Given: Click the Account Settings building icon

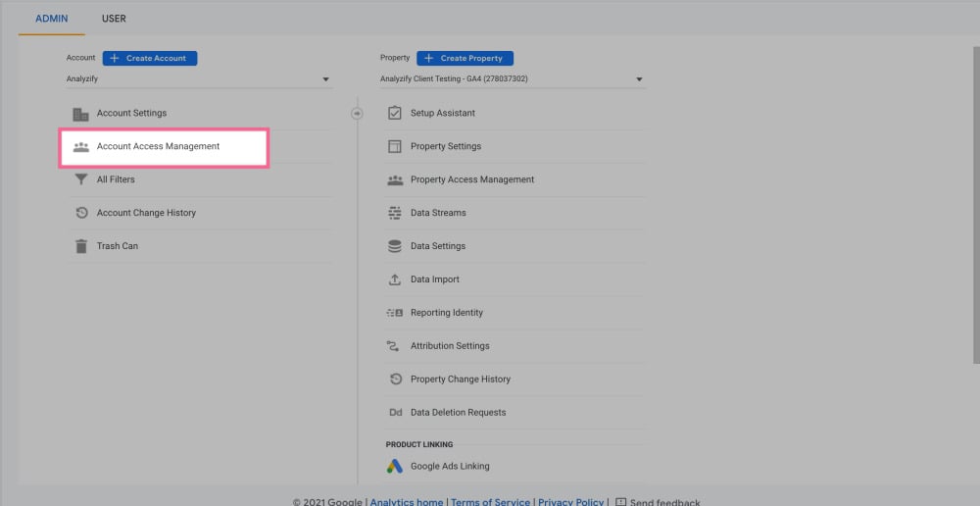Looking at the screenshot, I should tap(81, 114).
